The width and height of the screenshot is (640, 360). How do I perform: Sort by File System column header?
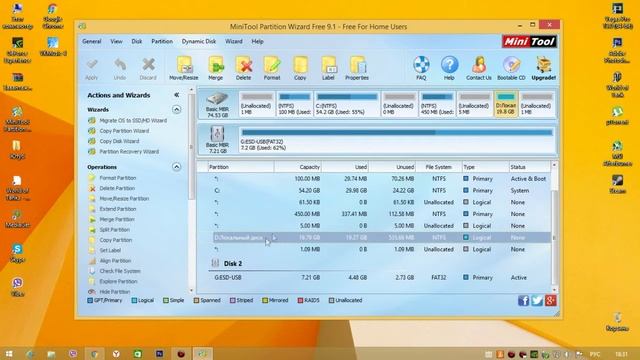click(439, 167)
